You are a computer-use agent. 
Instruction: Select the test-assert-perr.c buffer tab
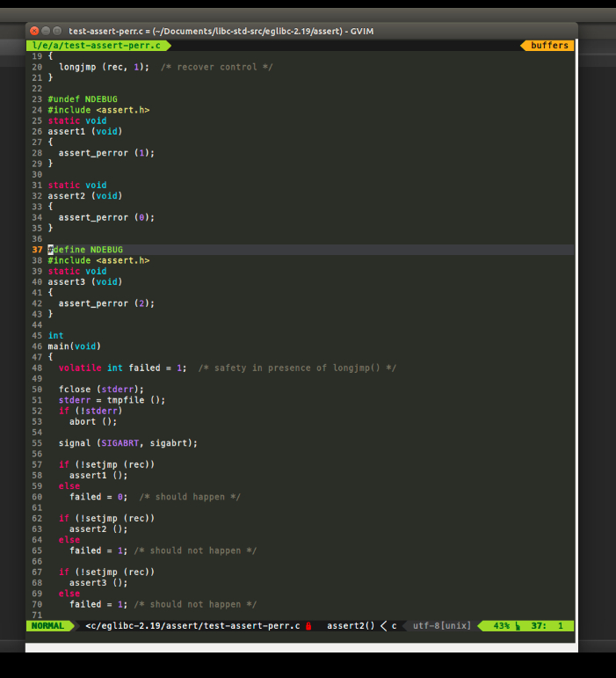(97, 45)
